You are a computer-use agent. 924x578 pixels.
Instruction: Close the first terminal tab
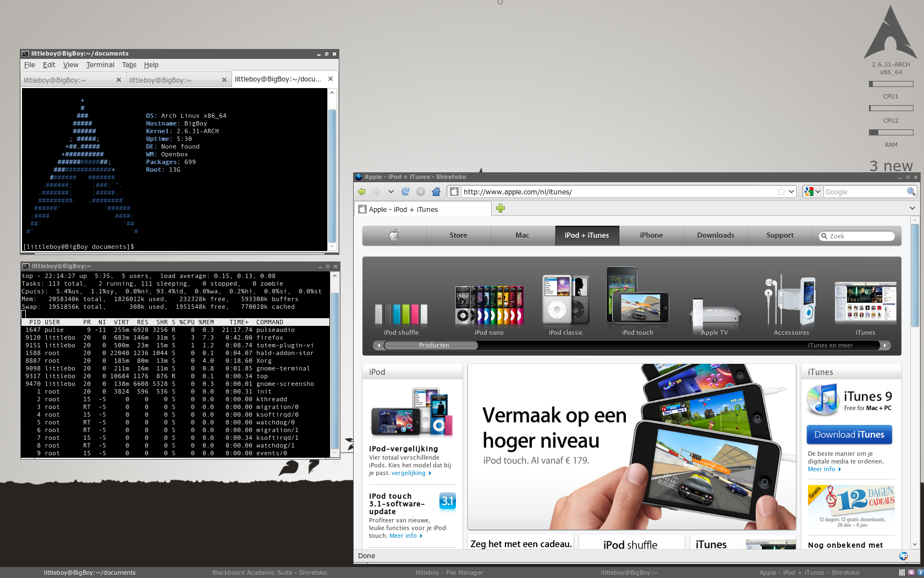118,80
